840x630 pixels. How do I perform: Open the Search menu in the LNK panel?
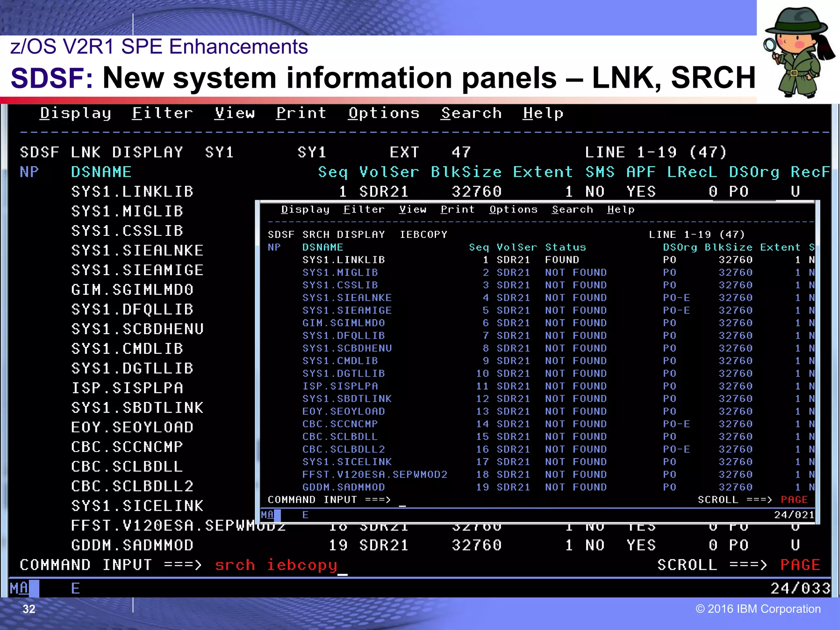pos(471,113)
